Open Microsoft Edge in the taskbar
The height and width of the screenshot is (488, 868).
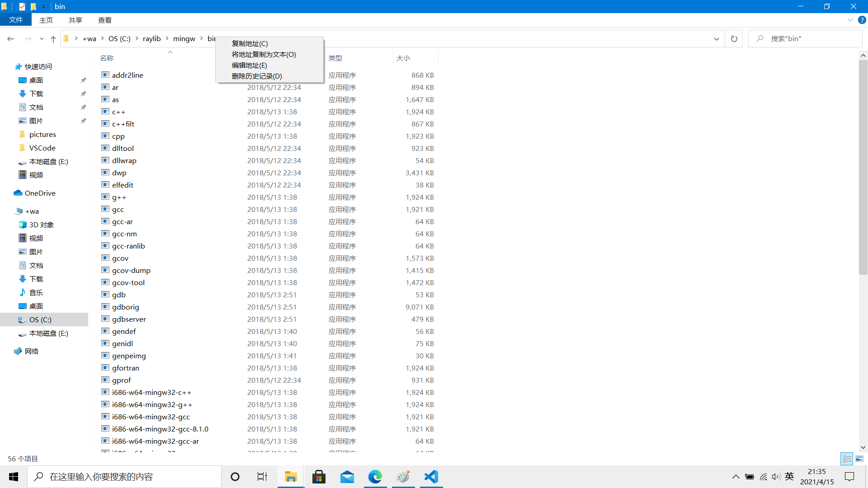[x=375, y=477]
